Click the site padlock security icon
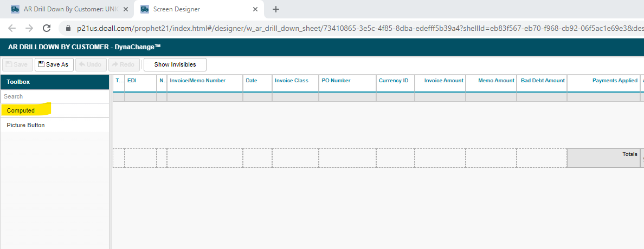 68,28
